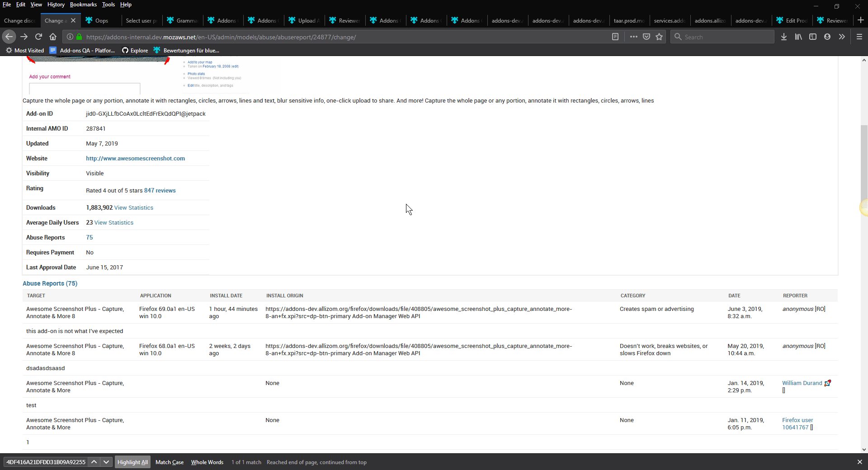Bookmark this page with the star

pyautogui.click(x=659, y=37)
